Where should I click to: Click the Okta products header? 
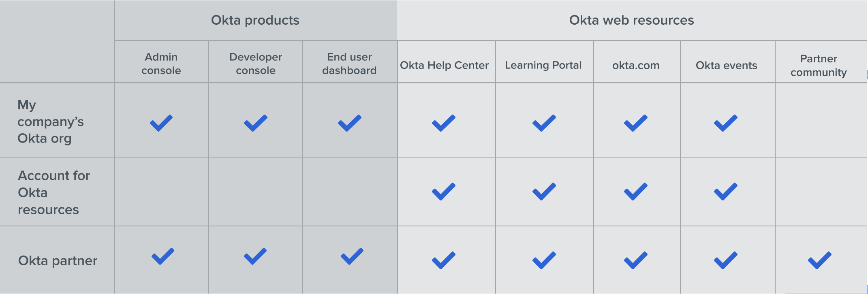click(x=255, y=20)
